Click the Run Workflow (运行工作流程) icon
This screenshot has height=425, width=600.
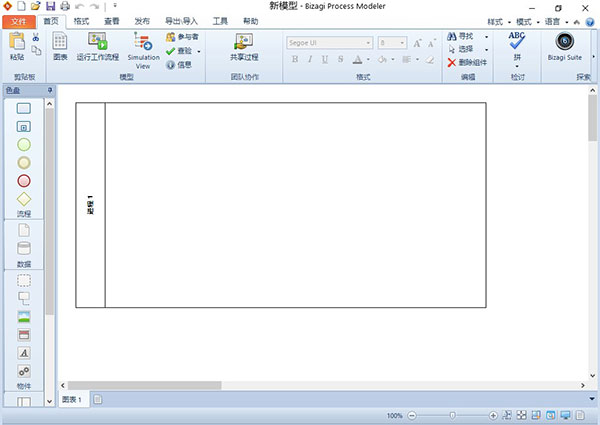97,41
